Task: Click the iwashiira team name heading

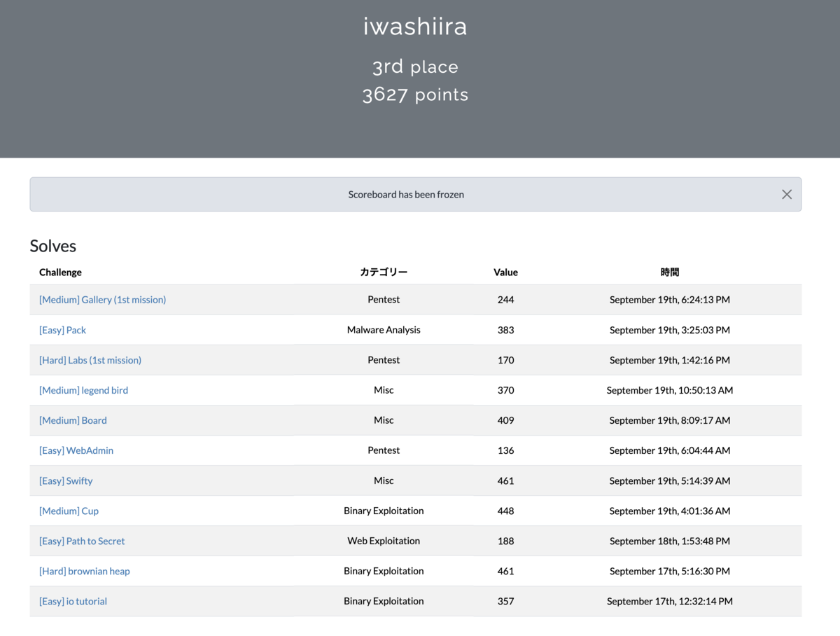Action: 415,27
